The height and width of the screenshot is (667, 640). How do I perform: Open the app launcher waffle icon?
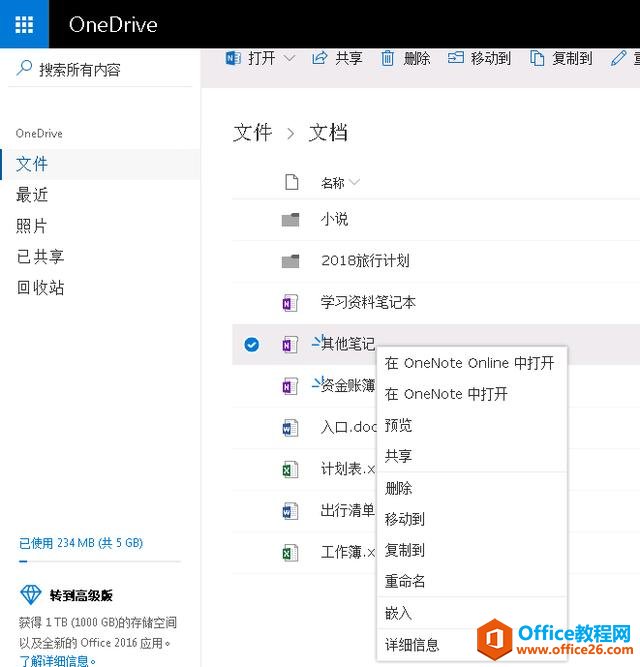24,24
